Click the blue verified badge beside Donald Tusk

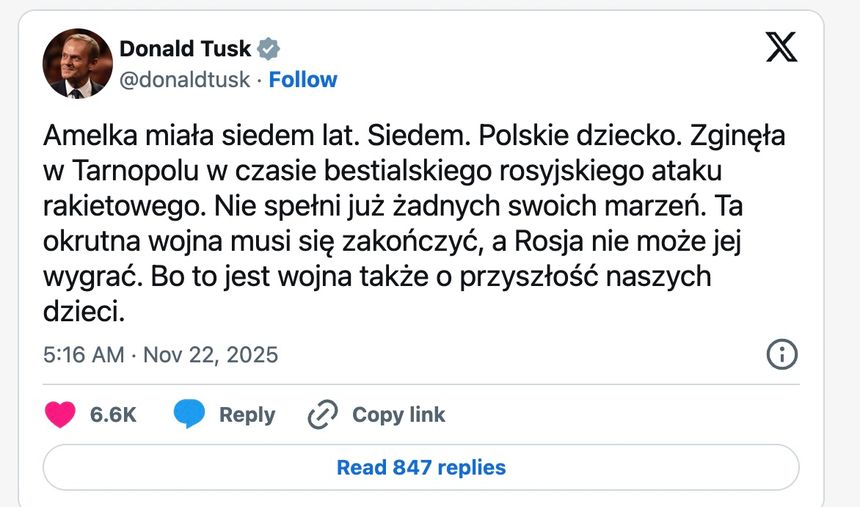(x=269, y=48)
